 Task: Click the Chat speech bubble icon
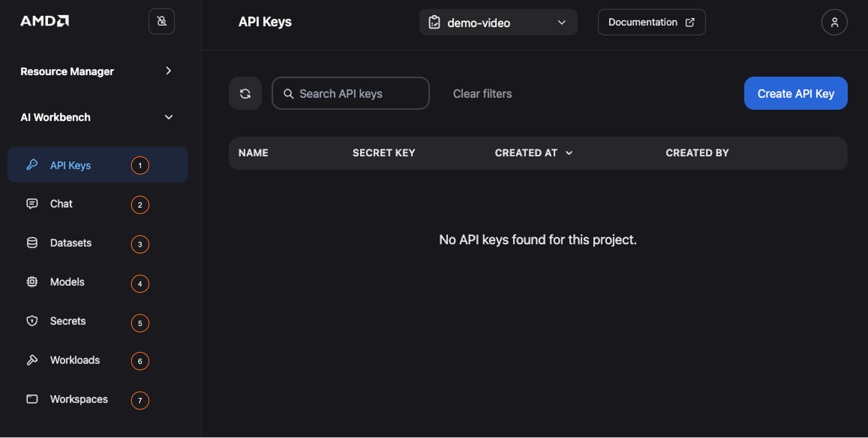pos(32,204)
